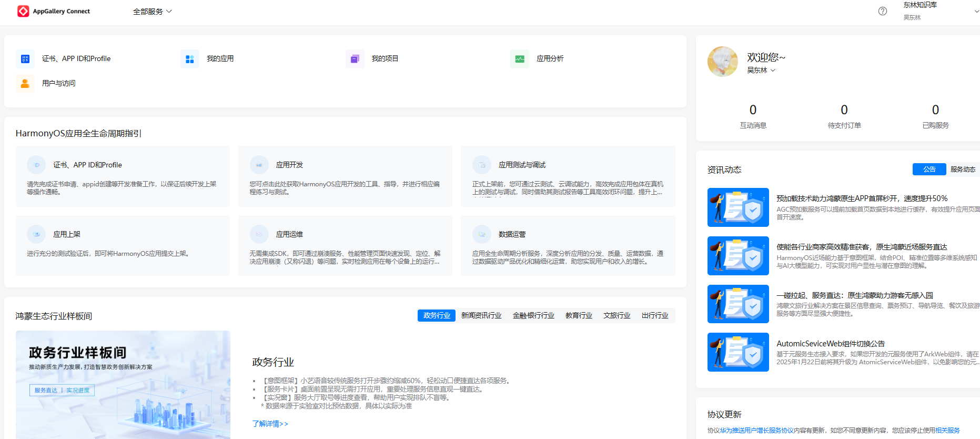Switch to the 出行行业 tab
Image resolution: width=980 pixels, height=439 pixels.
pos(655,315)
